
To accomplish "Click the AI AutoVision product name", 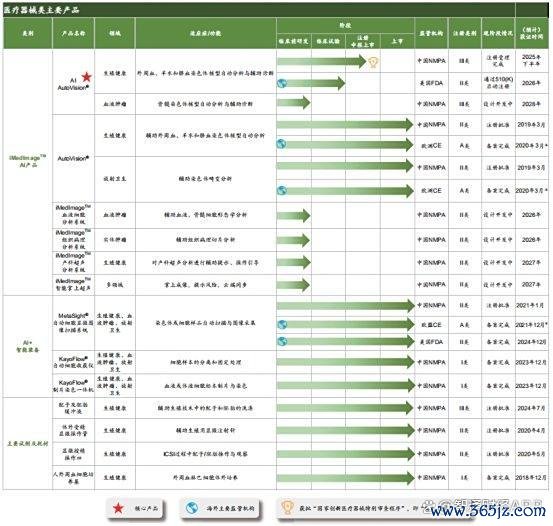I will pyautogui.click(x=73, y=84).
